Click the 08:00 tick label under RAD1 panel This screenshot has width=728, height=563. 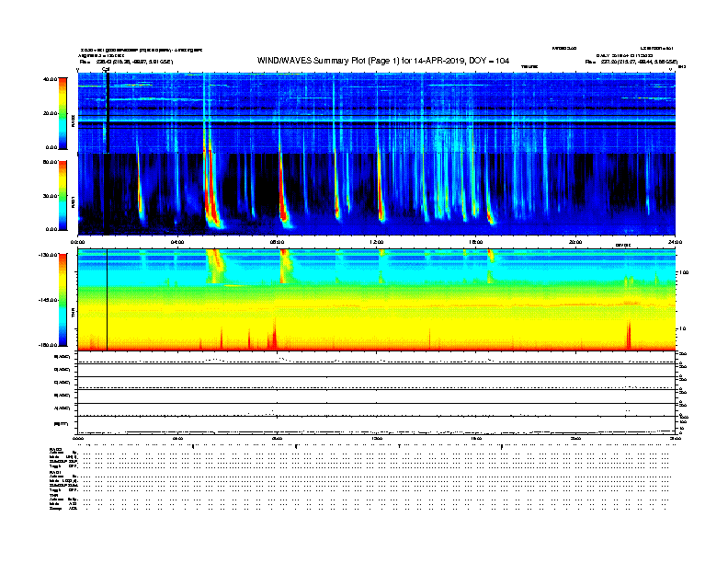pos(277,242)
